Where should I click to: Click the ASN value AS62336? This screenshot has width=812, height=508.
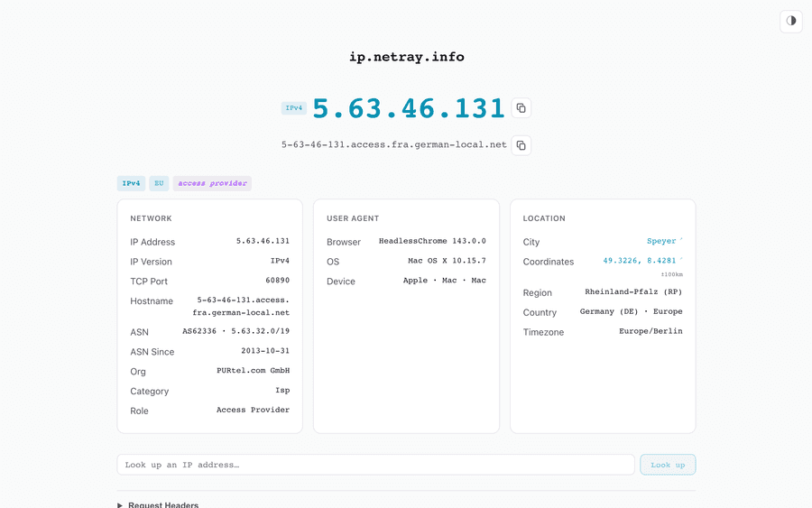(x=201, y=331)
